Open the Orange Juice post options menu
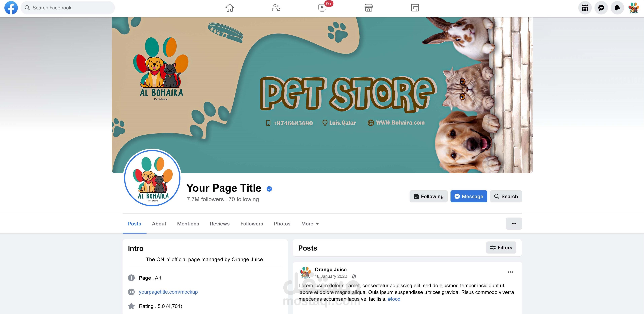This screenshot has width=644, height=314. coord(510,272)
